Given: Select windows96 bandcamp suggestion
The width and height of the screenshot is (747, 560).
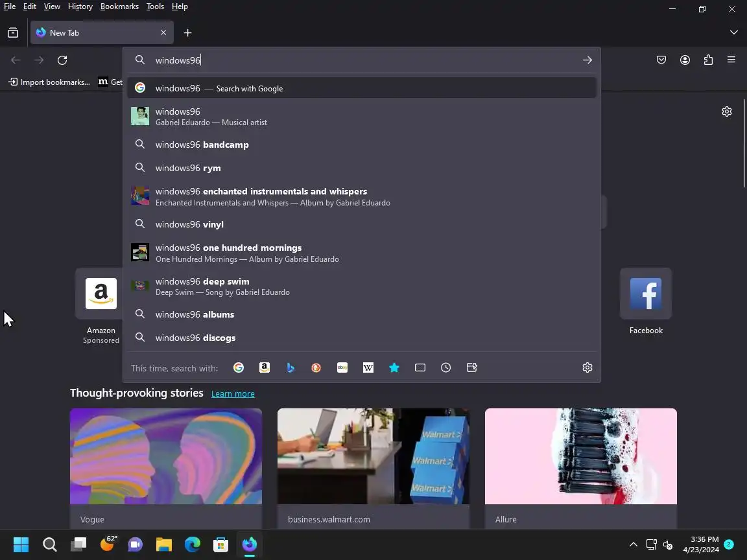Looking at the screenshot, I should (x=362, y=145).
